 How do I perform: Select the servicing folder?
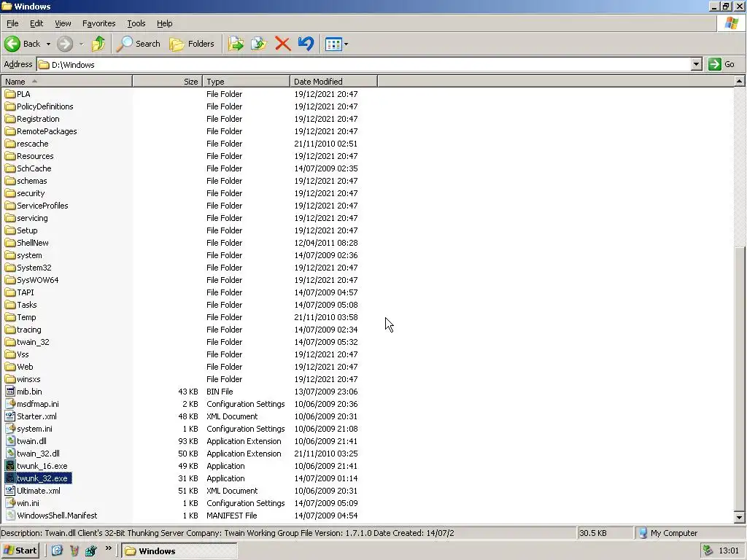click(27, 217)
